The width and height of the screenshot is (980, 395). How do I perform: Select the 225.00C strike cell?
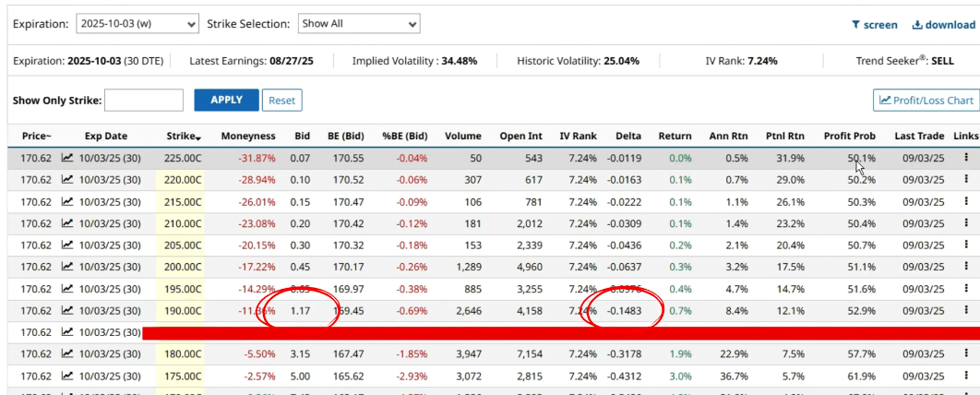[x=180, y=158]
